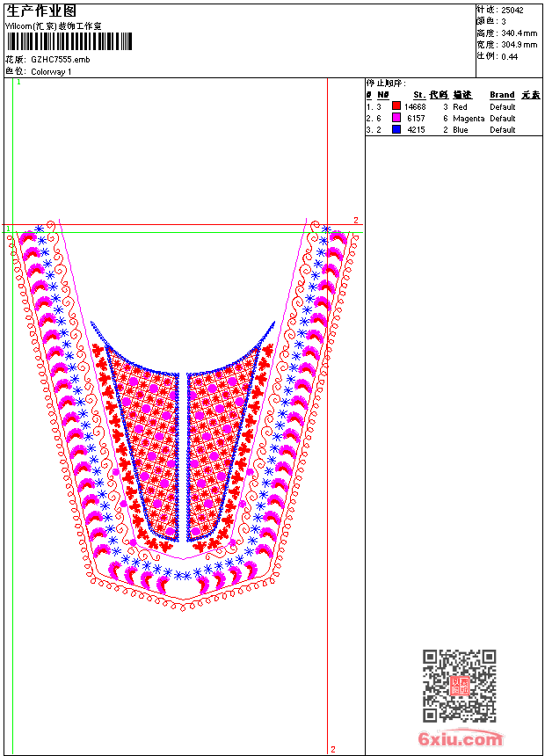Select the St. column header
This screenshot has height=756, width=545.
click(419, 95)
